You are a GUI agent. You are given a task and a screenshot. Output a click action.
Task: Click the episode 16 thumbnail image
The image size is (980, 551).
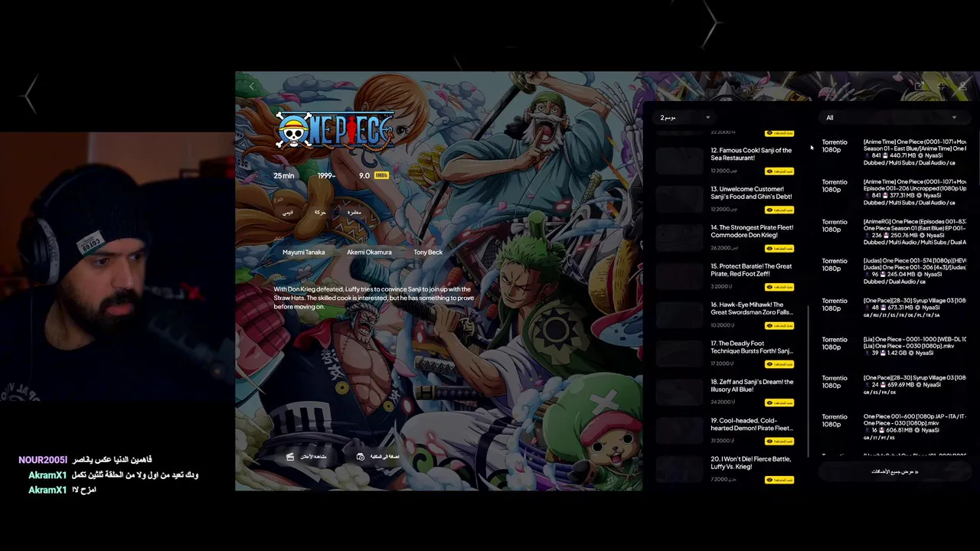679,314
